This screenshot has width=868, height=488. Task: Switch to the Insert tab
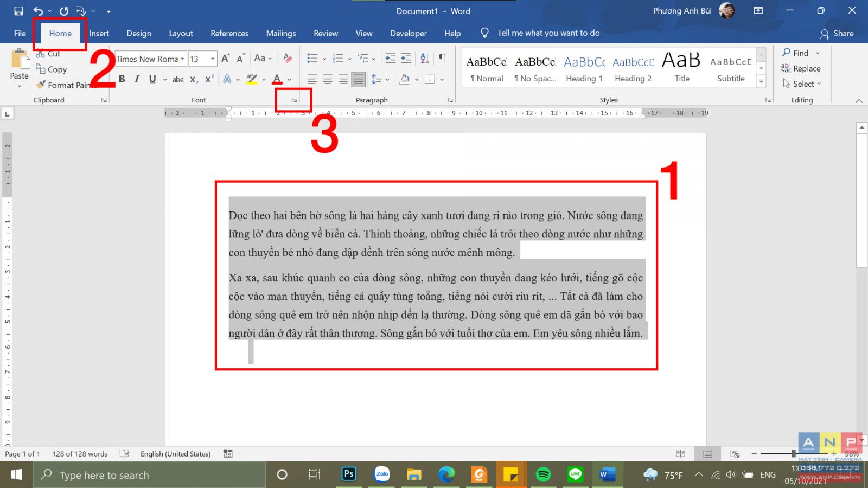(x=99, y=33)
